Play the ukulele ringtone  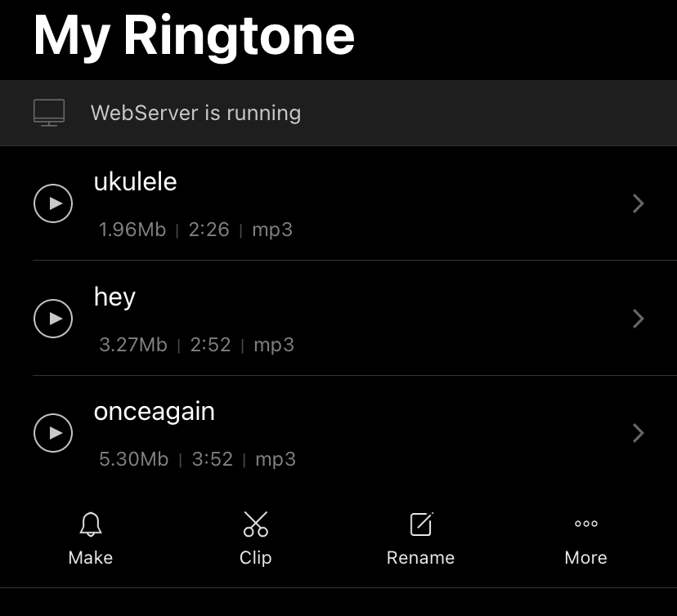click(x=53, y=203)
